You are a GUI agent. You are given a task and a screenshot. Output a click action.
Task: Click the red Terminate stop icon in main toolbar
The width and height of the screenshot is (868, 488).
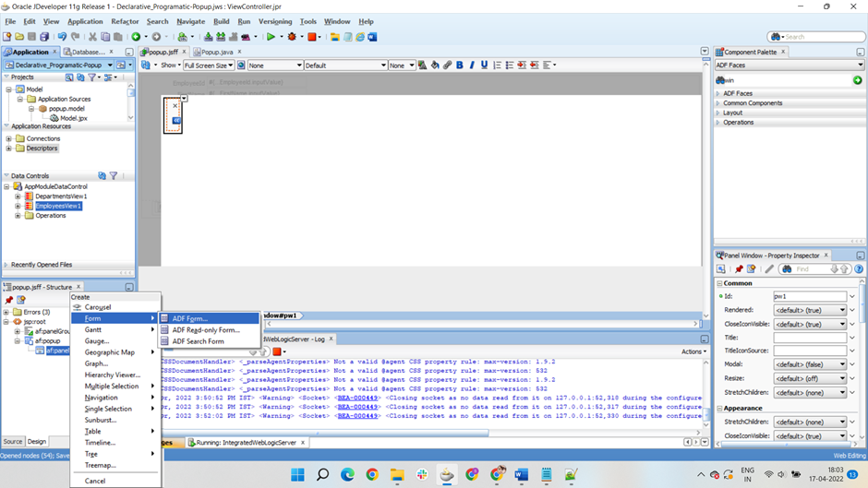312,37
